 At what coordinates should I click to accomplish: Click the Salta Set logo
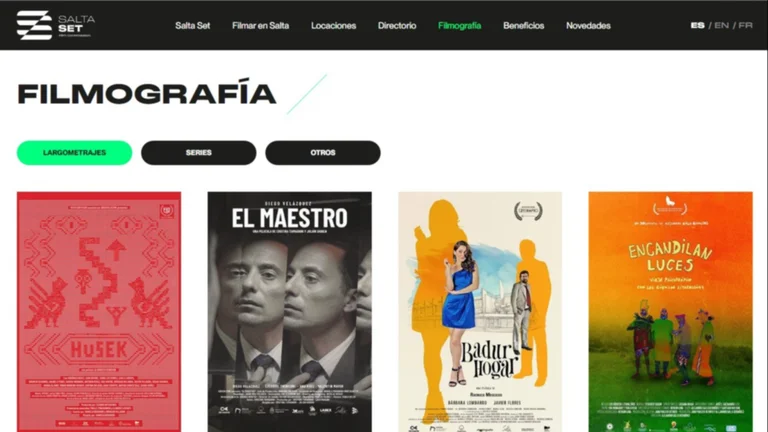coord(55,25)
